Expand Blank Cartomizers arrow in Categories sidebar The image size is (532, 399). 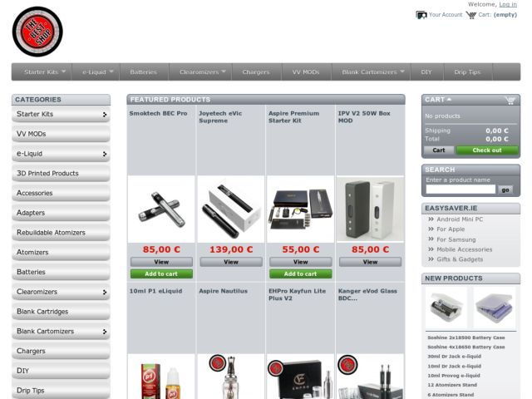pyautogui.click(x=105, y=332)
